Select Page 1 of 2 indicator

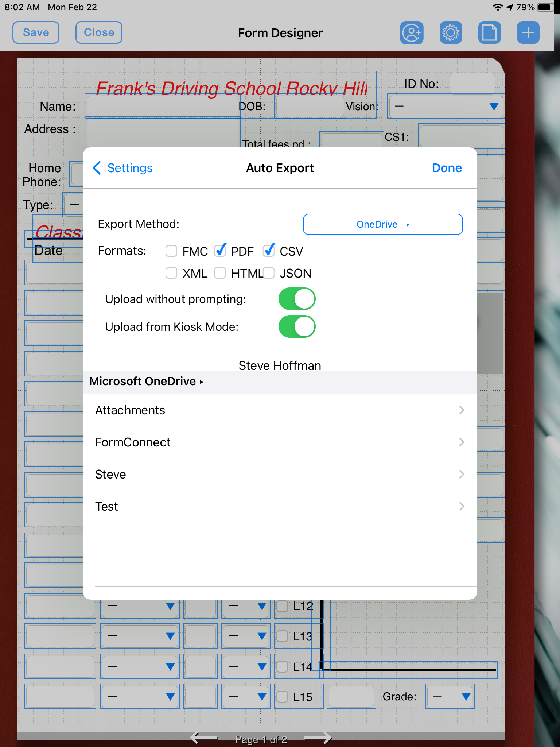(x=261, y=739)
